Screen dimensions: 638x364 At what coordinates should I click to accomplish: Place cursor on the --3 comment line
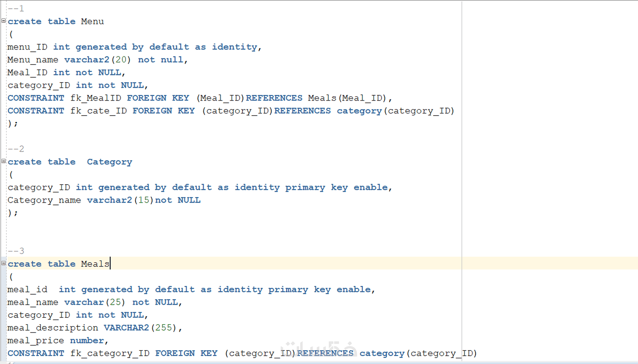16,251
